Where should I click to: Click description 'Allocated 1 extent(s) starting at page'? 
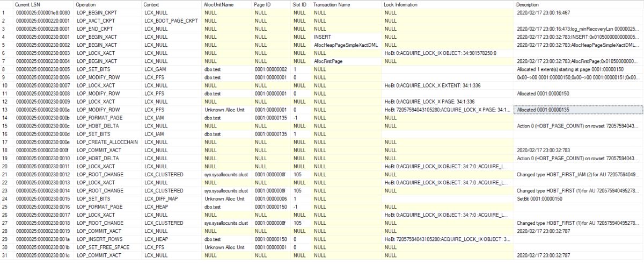point(579,69)
